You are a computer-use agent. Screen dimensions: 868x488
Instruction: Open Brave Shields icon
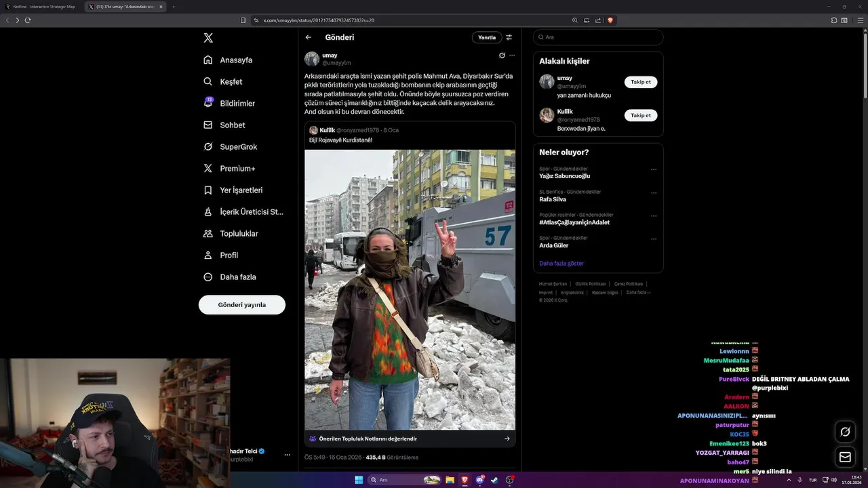pyautogui.click(x=610, y=20)
